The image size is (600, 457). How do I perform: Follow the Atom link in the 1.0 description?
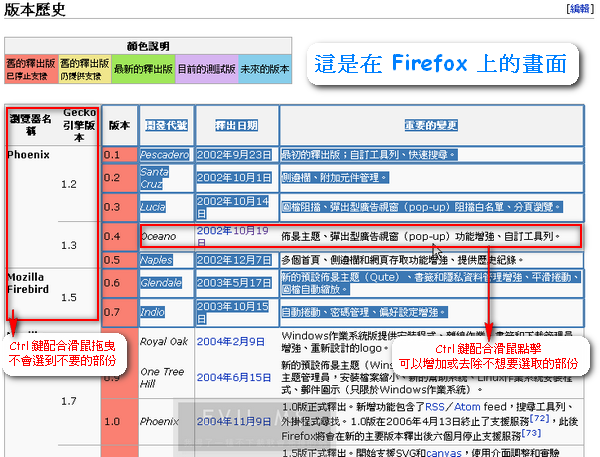467,406
